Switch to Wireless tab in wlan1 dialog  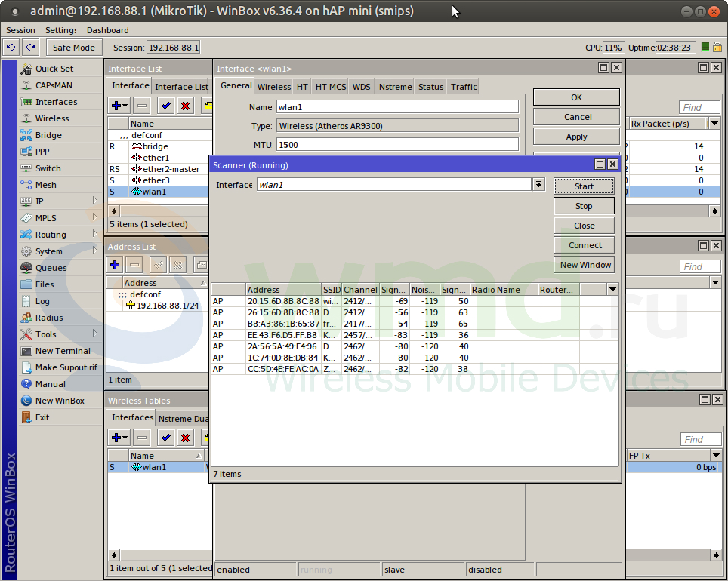pyautogui.click(x=274, y=87)
